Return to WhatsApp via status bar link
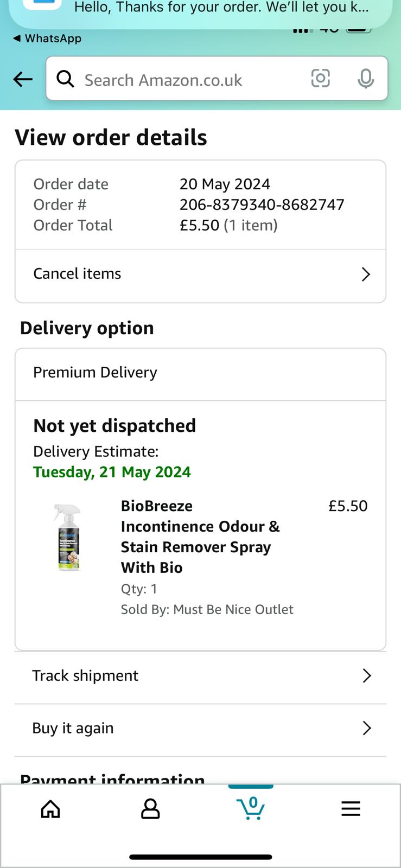This screenshot has width=401, height=868. (47, 39)
